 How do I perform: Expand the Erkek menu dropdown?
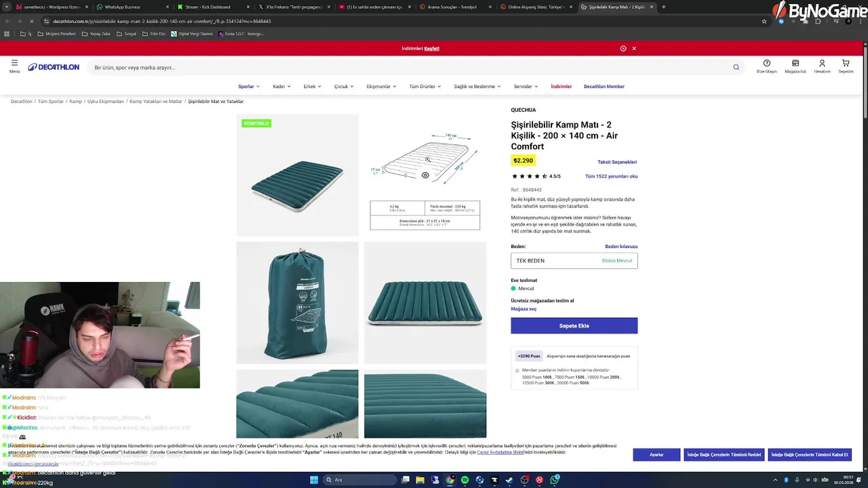pos(313,87)
